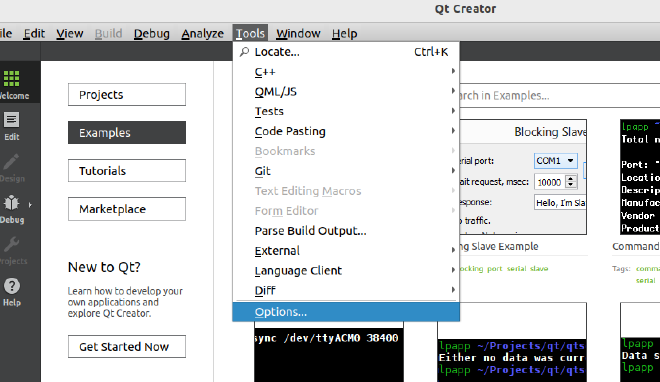This screenshot has width=660, height=382.
Task: Switch to Edit mode icon
Action: coord(11,120)
